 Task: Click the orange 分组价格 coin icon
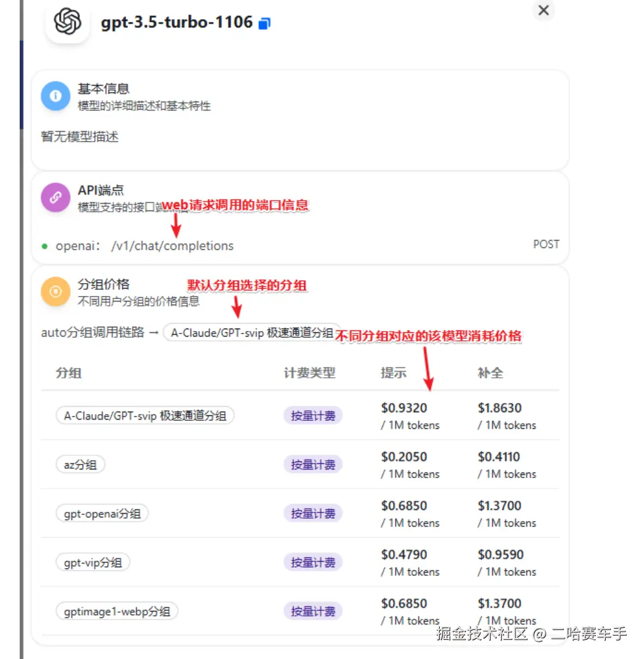(55, 292)
